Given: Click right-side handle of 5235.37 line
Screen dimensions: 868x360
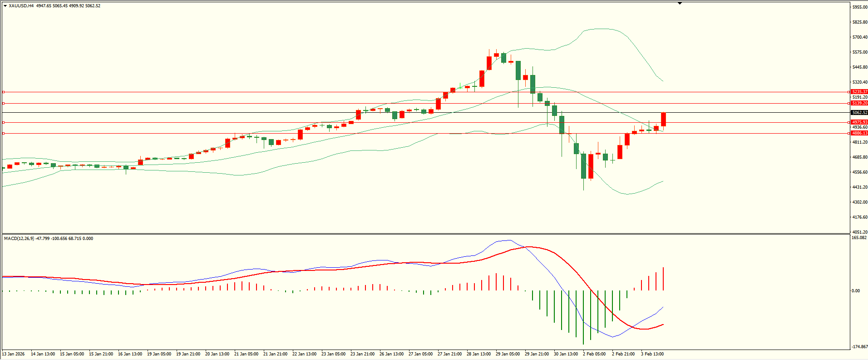Looking at the screenshot, I should tap(849, 92).
